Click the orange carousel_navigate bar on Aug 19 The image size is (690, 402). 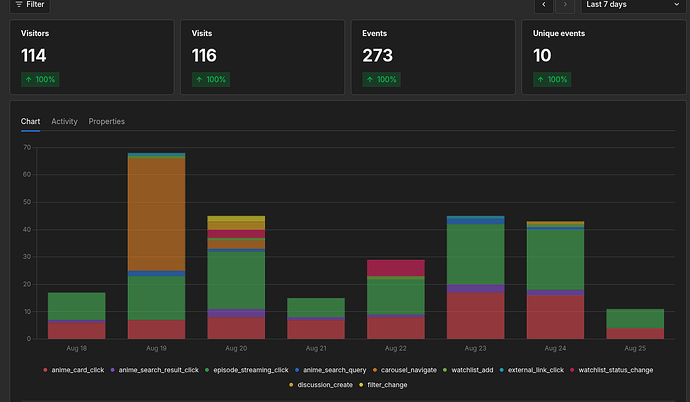click(x=156, y=214)
